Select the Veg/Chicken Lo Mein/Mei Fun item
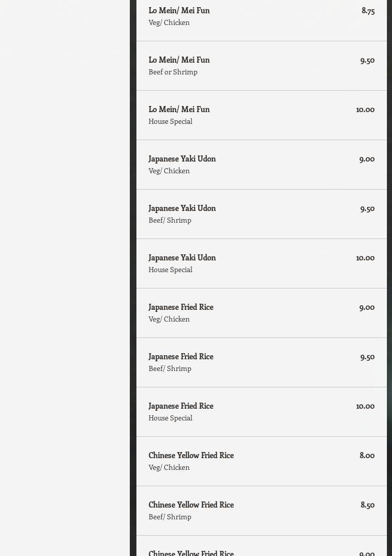The height and width of the screenshot is (556, 392). [x=179, y=10]
